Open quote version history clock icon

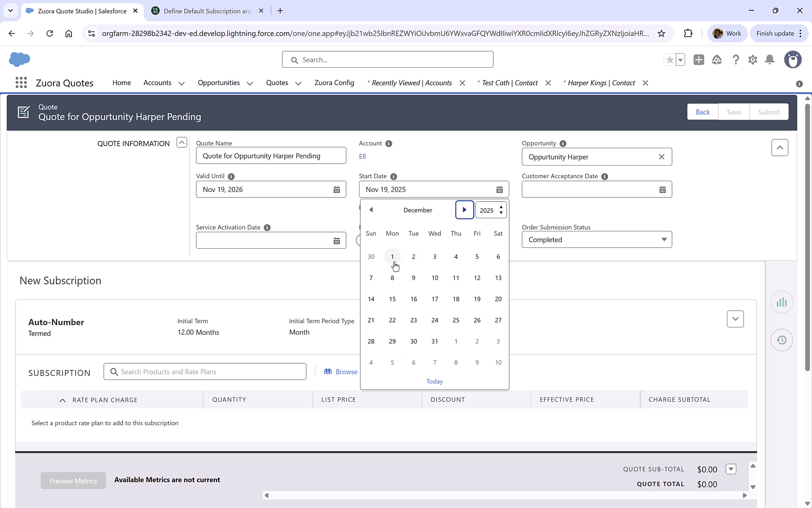tap(781, 340)
